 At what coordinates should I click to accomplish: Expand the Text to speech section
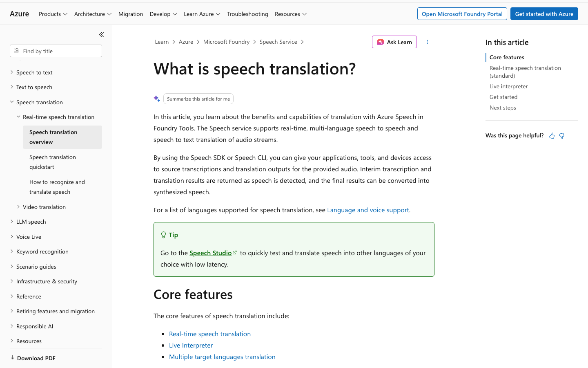click(x=34, y=87)
